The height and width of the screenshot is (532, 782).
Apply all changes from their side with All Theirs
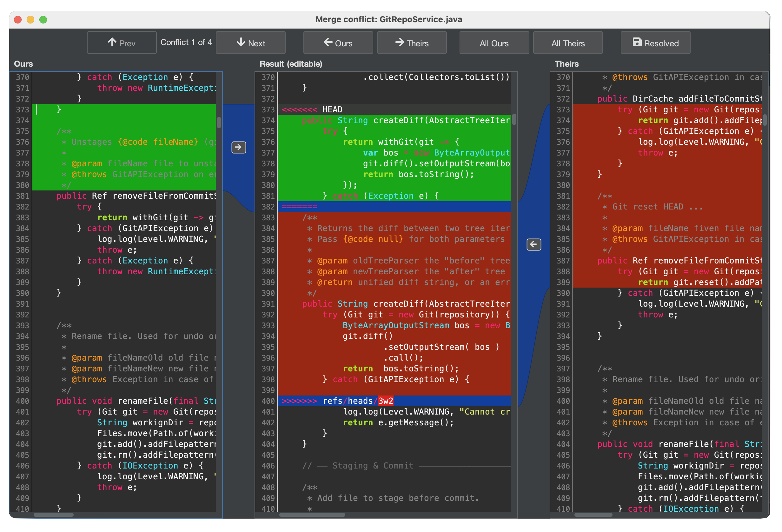coord(568,43)
